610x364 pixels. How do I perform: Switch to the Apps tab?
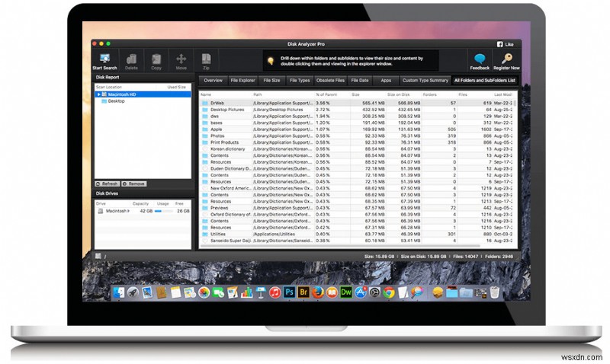pos(386,81)
